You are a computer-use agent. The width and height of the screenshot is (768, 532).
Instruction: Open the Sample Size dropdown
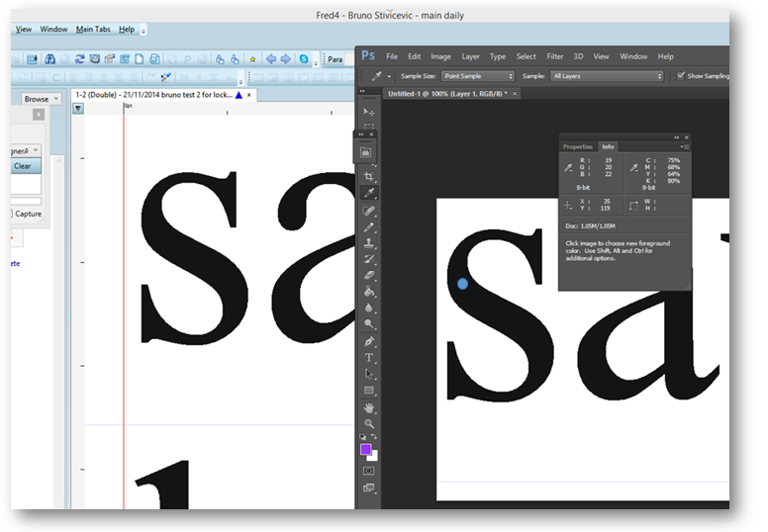click(x=478, y=76)
